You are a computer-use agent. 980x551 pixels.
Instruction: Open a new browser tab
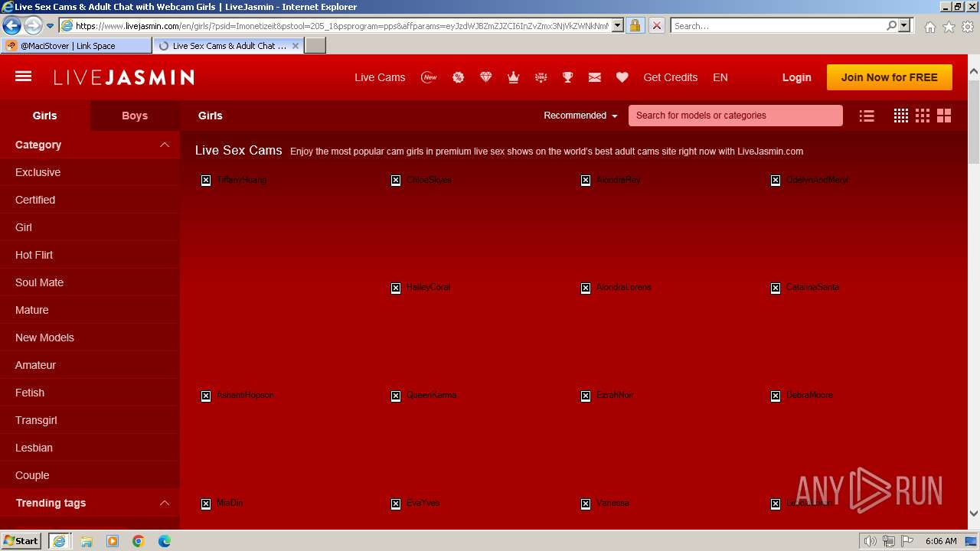pos(315,45)
